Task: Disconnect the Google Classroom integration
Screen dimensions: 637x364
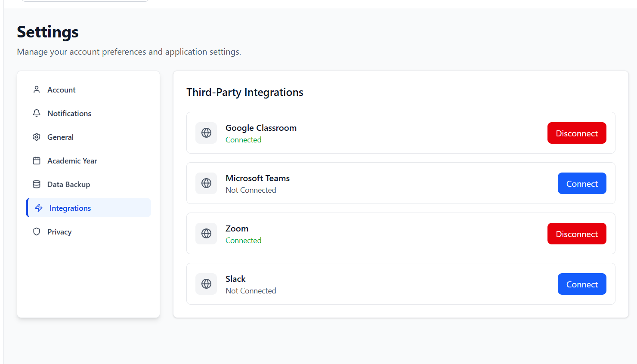Action: tap(576, 133)
